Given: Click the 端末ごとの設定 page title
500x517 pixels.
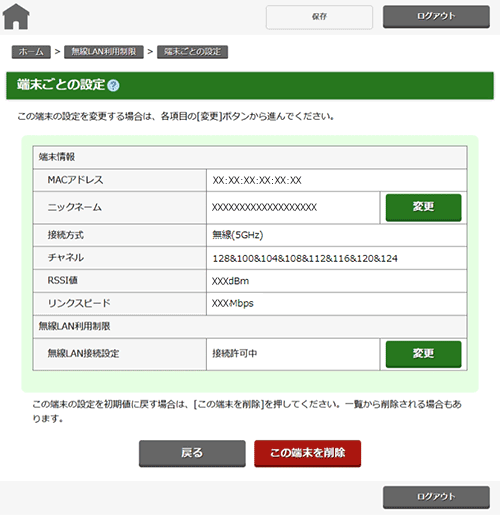Looking at the screenshot, I should click(x=61, y=85).
